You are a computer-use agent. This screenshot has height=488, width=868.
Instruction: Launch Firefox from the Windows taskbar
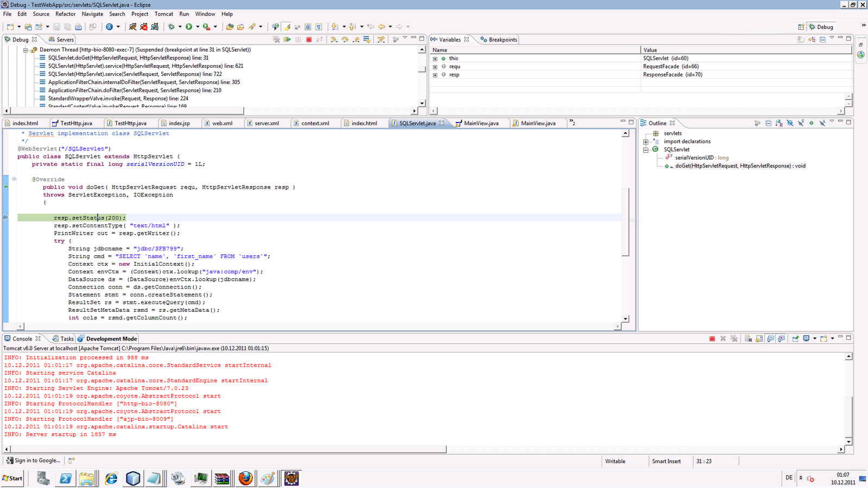[x=245, y=478]
